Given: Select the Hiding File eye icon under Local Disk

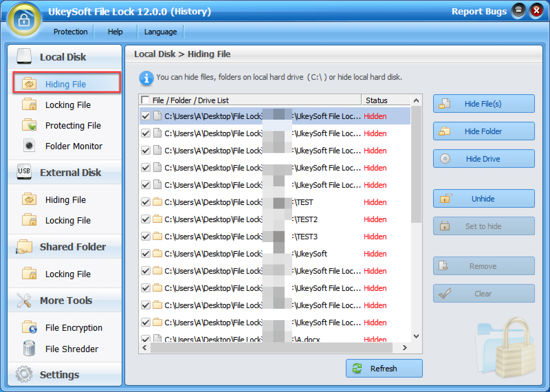Looking at the screenshot, I should click(29, 84).
